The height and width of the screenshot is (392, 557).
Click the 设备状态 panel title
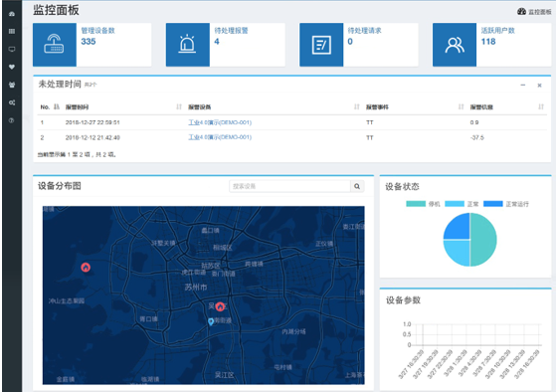pyautogui.click(x=402, y=187)
